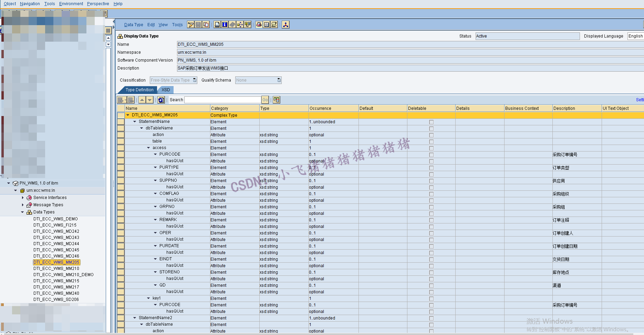Open the Environment menu

71,3
